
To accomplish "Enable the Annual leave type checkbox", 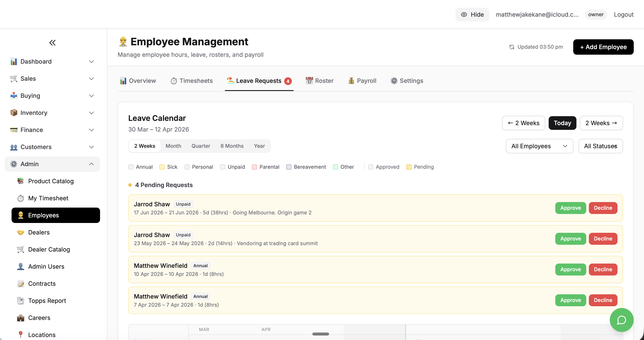I will [x=131, y=167].
